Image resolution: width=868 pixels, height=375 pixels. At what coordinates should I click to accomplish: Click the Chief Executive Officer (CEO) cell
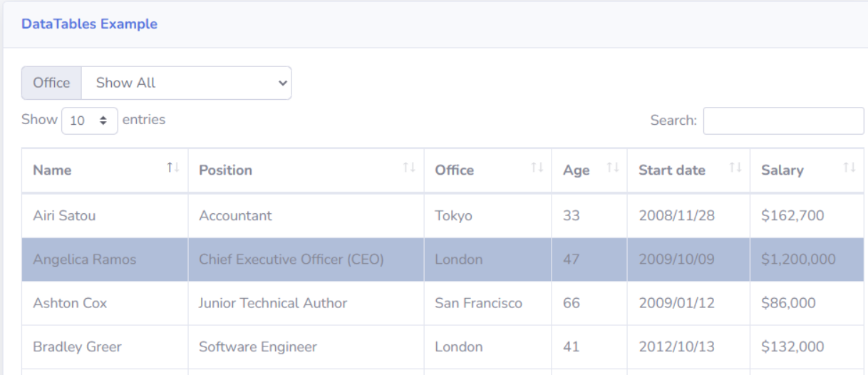point(291,260)
